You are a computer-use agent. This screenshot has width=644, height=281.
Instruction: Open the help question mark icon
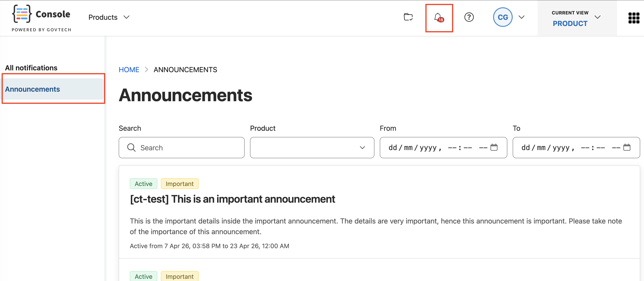tap(469, 17)
